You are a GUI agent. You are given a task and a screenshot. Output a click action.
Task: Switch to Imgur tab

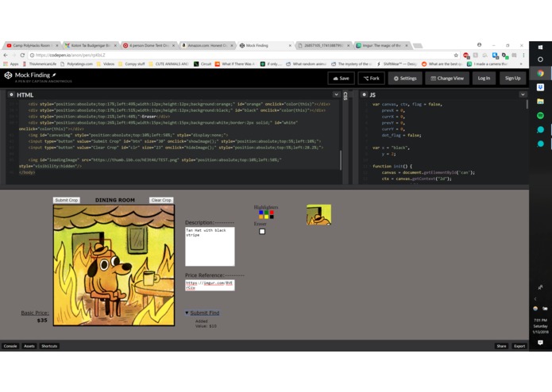coord(382,45)
